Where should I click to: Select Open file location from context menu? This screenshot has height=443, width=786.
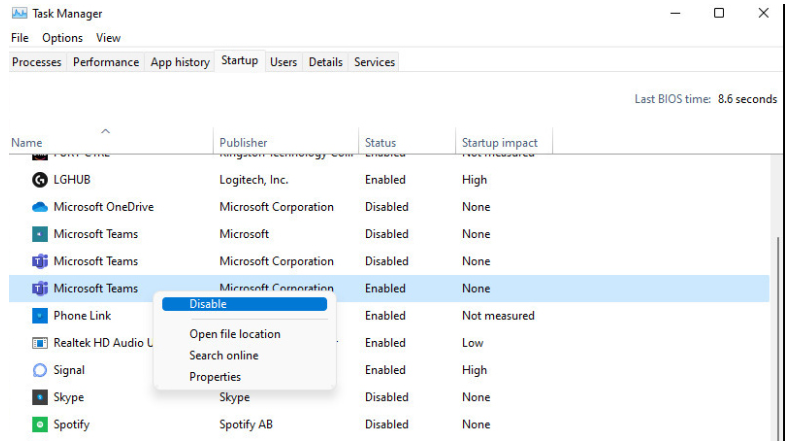coord(235,334)
